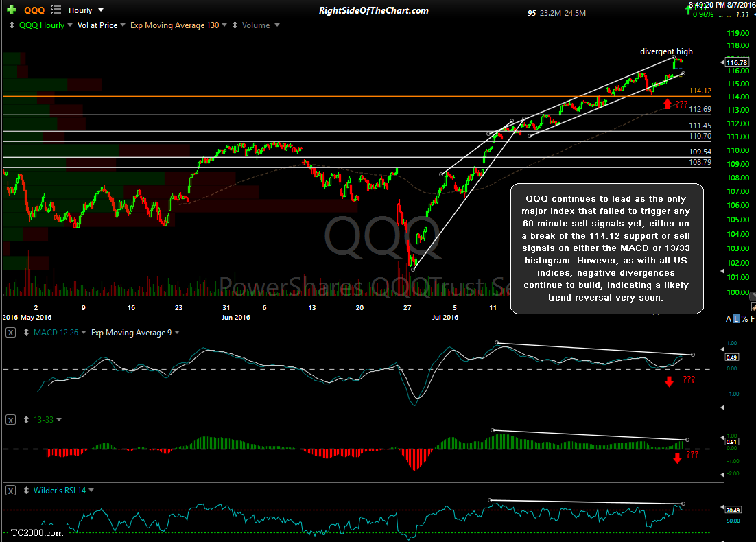Toggle logarithmic scaling with the L button
This screenshot has width=756, height=542.
pos(737,320)
